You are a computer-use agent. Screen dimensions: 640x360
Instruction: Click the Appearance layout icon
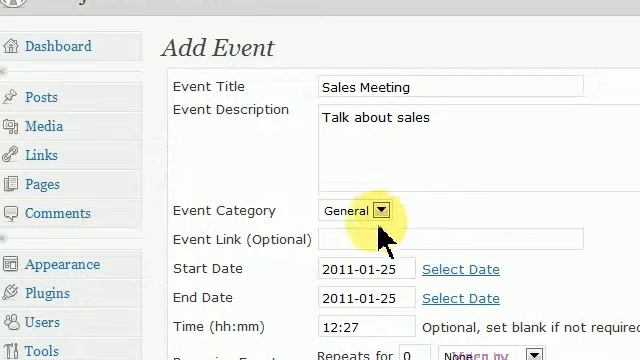point(11,264)
